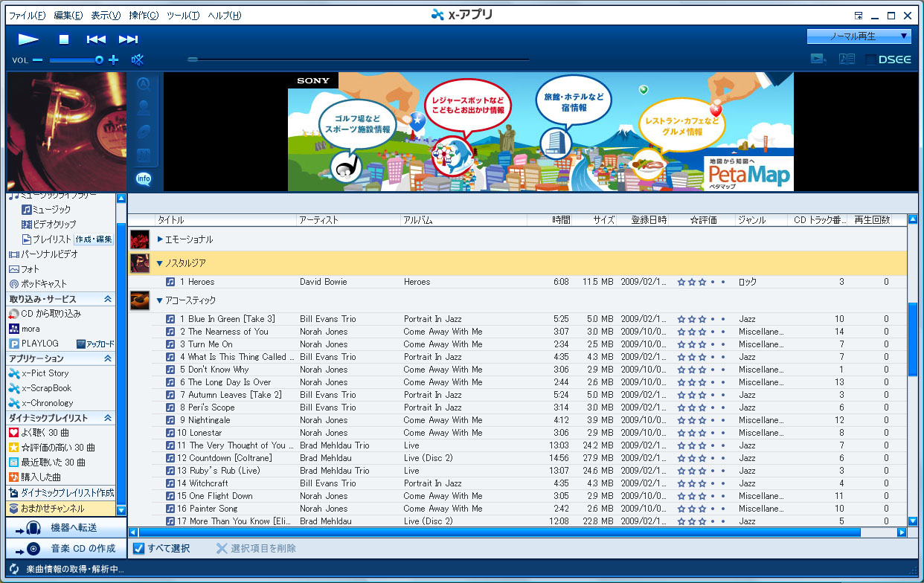Open 購入した曲 playlist
Screen dimensions: 924x583
point(35,477)
